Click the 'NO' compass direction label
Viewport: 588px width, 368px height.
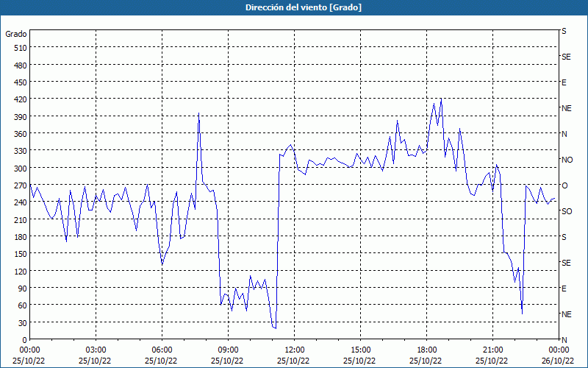(567, 160)
